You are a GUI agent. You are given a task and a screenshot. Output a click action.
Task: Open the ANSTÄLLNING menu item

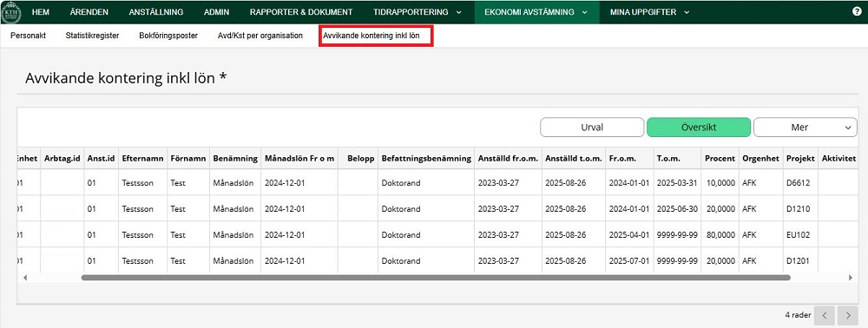point(156,11)
